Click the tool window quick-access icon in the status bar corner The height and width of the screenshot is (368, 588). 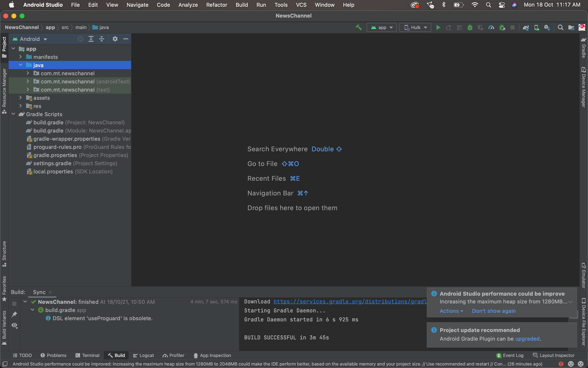tap(5, 364)
